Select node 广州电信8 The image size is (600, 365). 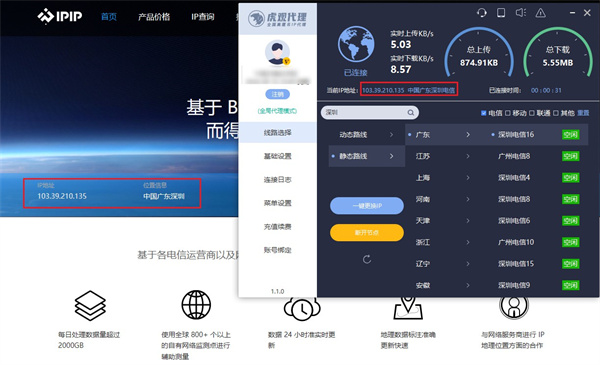coord(514,156)
